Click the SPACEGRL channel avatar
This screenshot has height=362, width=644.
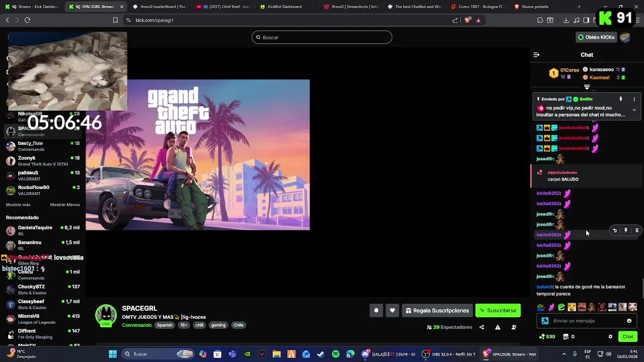(106, 315)
